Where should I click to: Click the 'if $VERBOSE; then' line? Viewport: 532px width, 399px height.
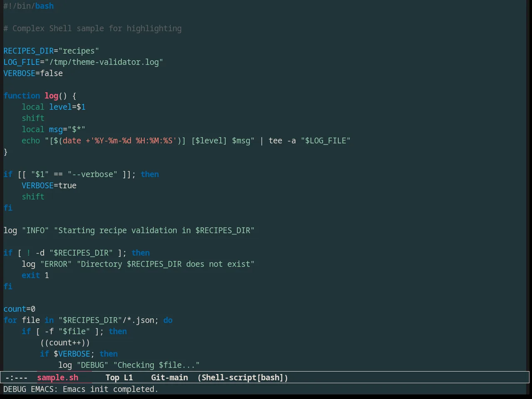[79, 354]
